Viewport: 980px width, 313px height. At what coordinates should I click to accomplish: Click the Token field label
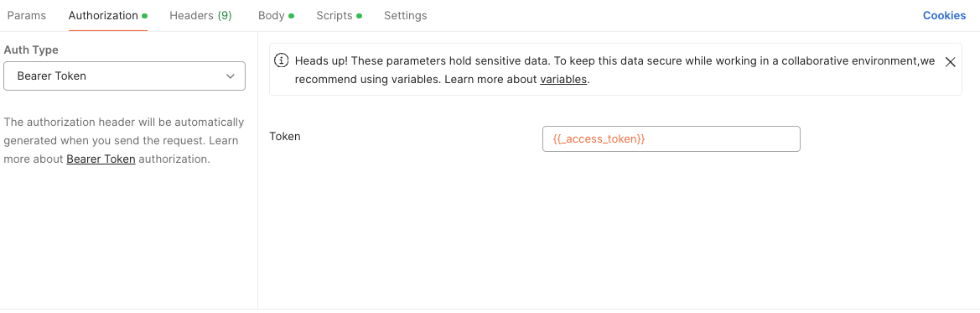coord(285,136)
